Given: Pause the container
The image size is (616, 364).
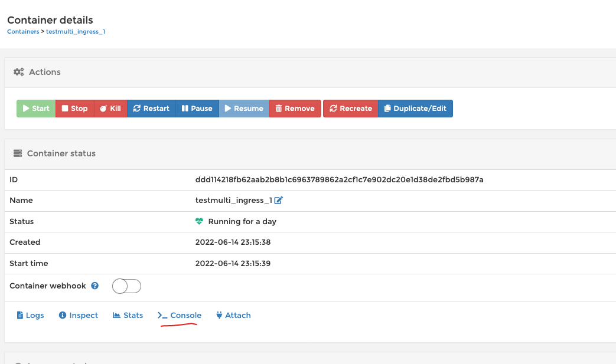Looking at the screenshot, I should [x=197, y=109].
